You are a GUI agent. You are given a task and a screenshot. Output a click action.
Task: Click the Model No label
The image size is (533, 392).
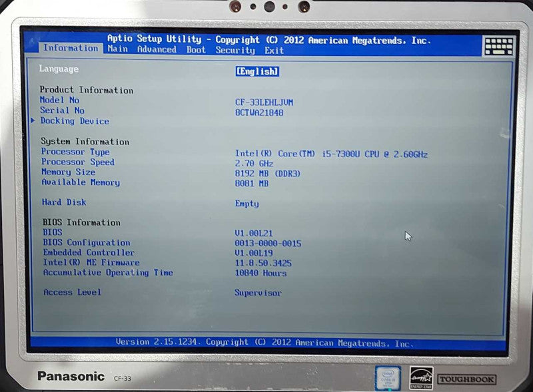(60, 100)
